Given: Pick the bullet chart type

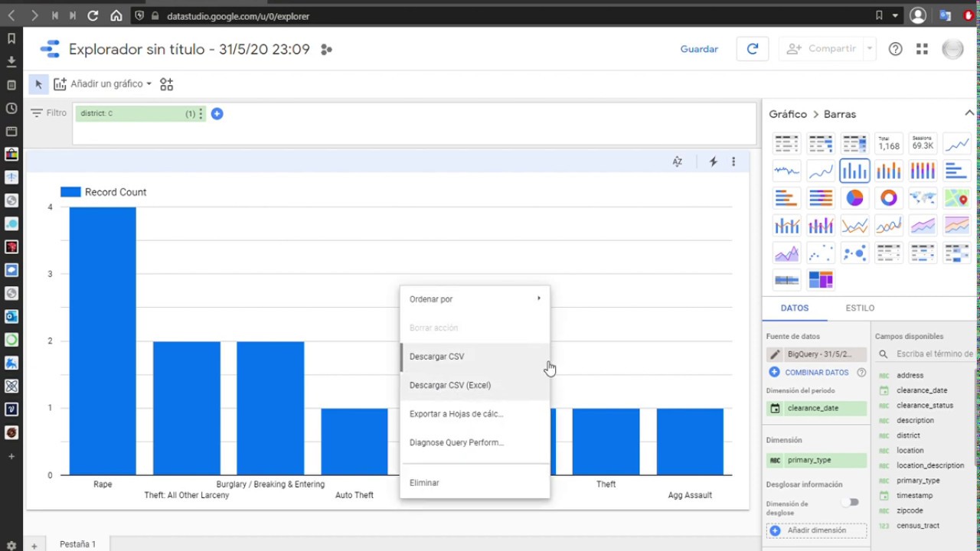Looking at the screenshot, I should [786, 279].
